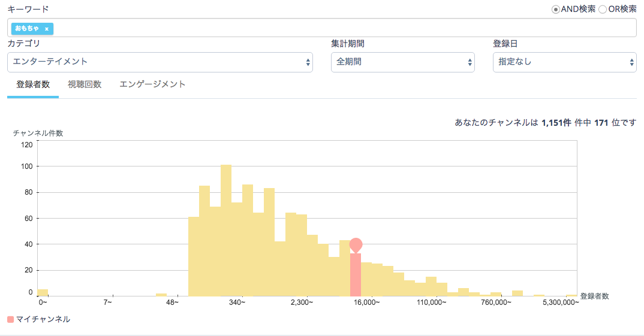This screenshot has width=644, height=336.
Task: Switch to the 視聴回数 tab
Action: tap(85, 84)
